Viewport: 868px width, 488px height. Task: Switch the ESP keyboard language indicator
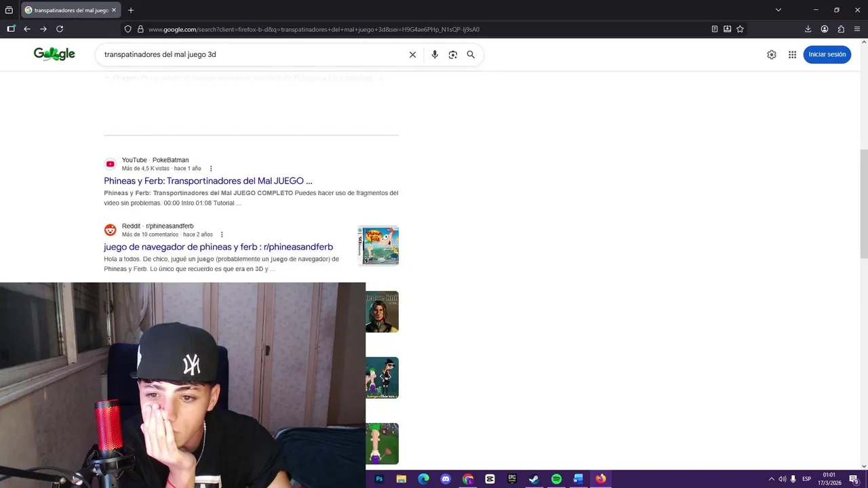(x=807, y=479)
